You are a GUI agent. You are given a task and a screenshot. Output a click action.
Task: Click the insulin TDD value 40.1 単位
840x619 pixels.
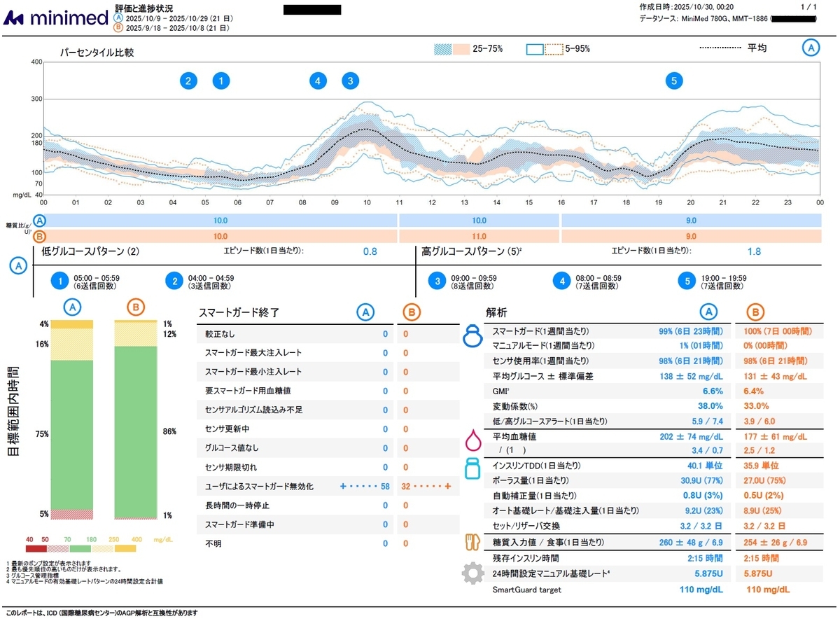tap(706, 466)
